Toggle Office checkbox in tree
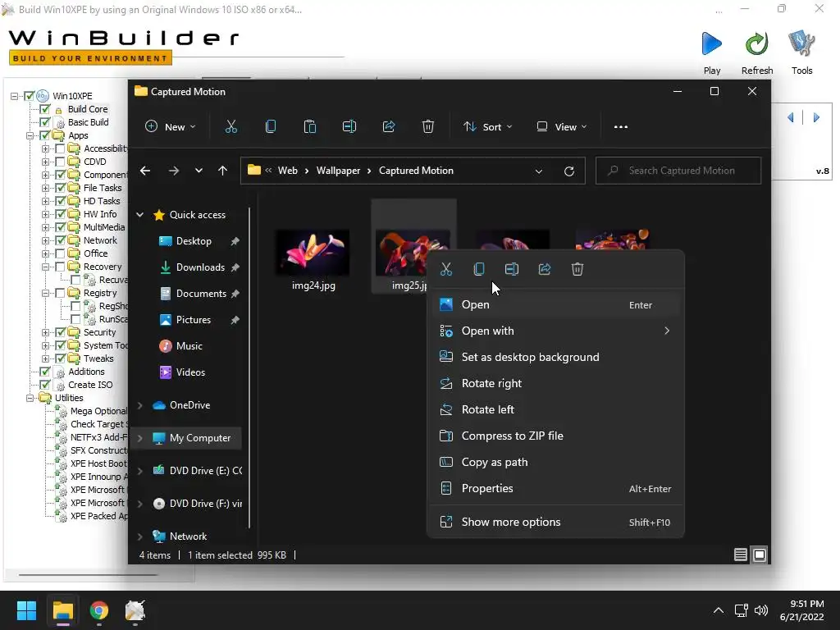 click(61, 253)
